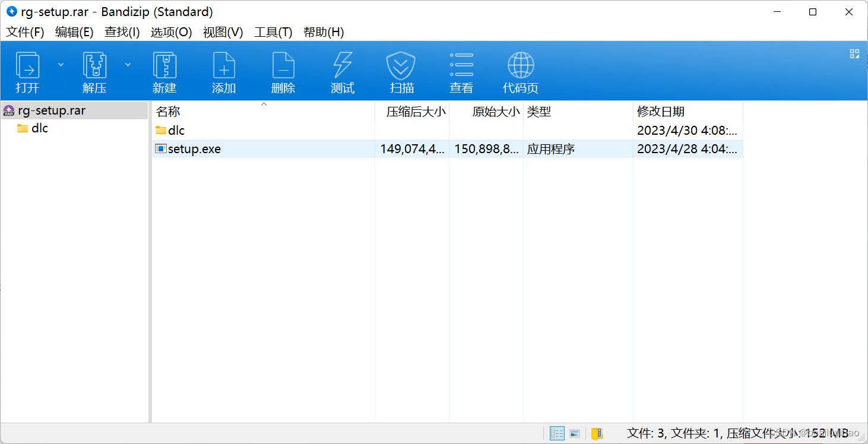The image size is (868, 444).
Task: Select the setup.exe file row
Action: 194,149
